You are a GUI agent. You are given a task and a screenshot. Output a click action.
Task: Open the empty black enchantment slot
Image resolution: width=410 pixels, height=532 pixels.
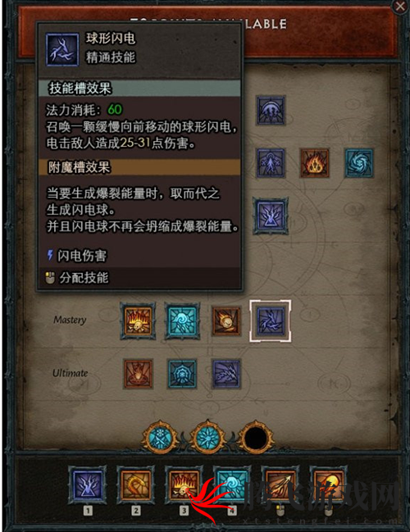coord(256,438)
